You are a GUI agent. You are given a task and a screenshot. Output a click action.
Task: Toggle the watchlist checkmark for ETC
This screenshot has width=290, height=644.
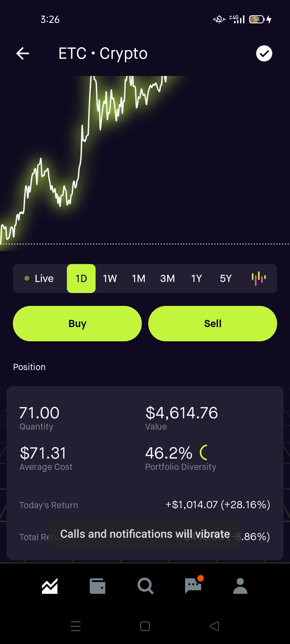(x=264, y=53)
